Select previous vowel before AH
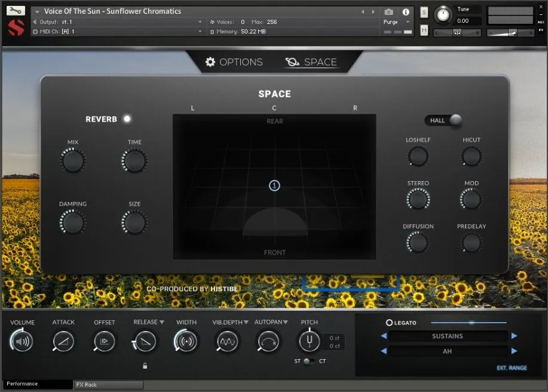Screen dimensions: 548x392 tap(384, 351)
